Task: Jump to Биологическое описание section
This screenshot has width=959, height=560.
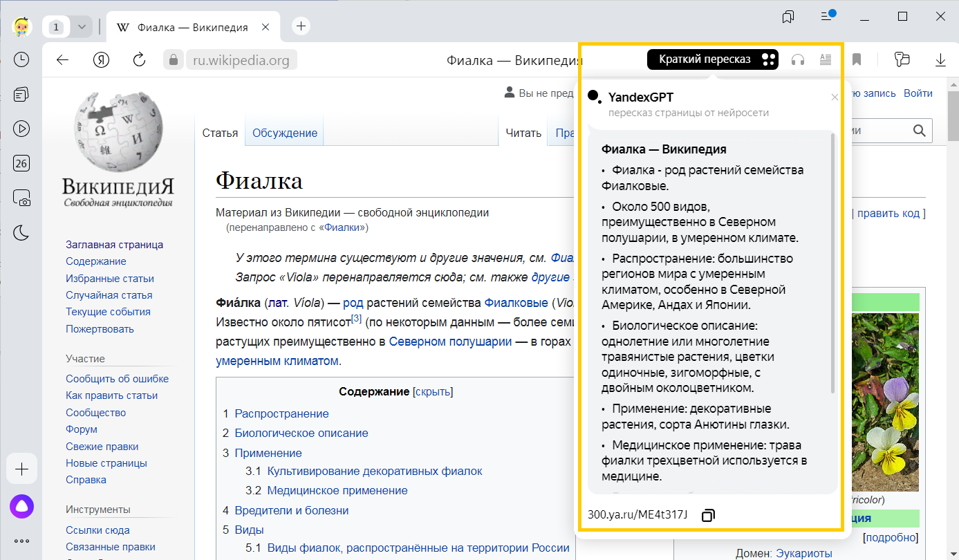Action: coord(301,433)
